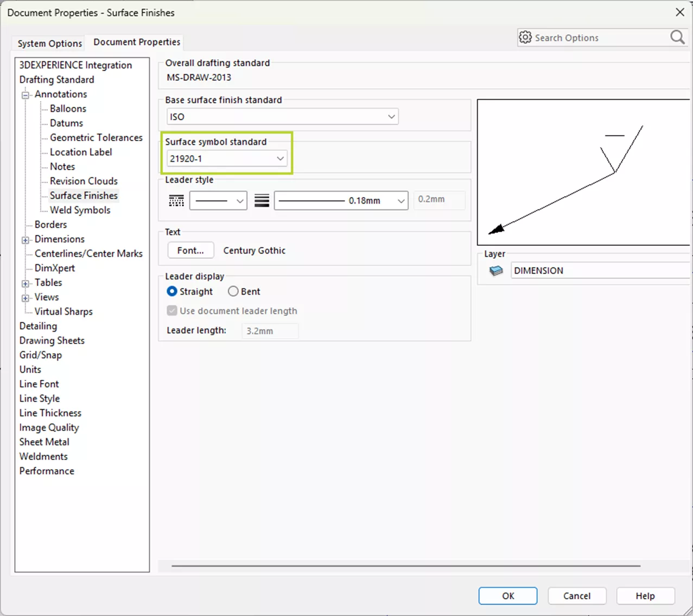Select the Document Properties tab
This screenshot has height=616, width=693.
137,42
